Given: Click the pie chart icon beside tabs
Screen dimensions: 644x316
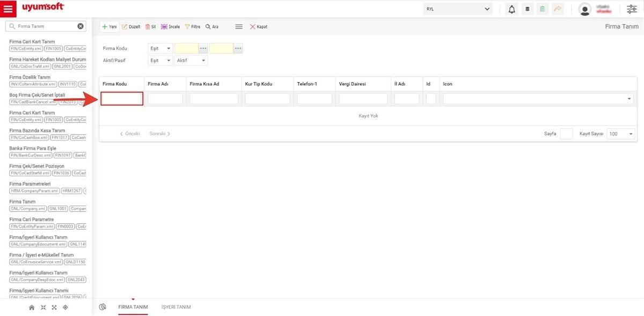Looking at the screenshot, I should click(x=103, y=307).
